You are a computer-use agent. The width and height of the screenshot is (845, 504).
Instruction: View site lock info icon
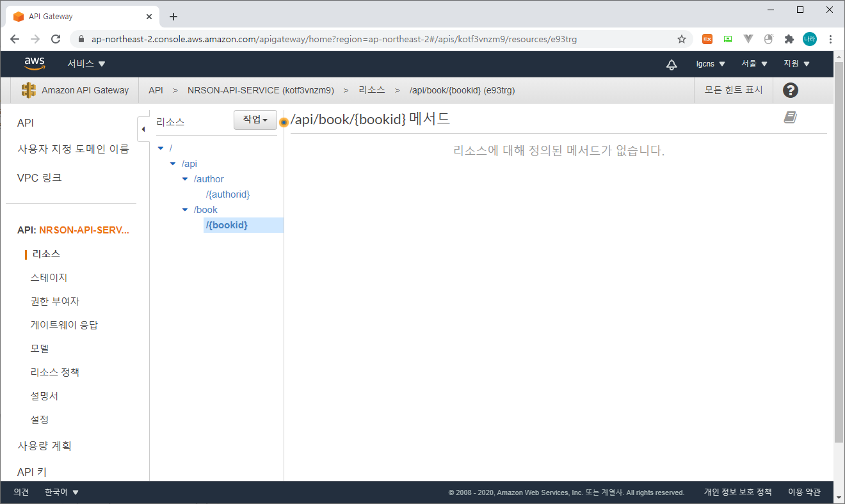coord(81,39)
